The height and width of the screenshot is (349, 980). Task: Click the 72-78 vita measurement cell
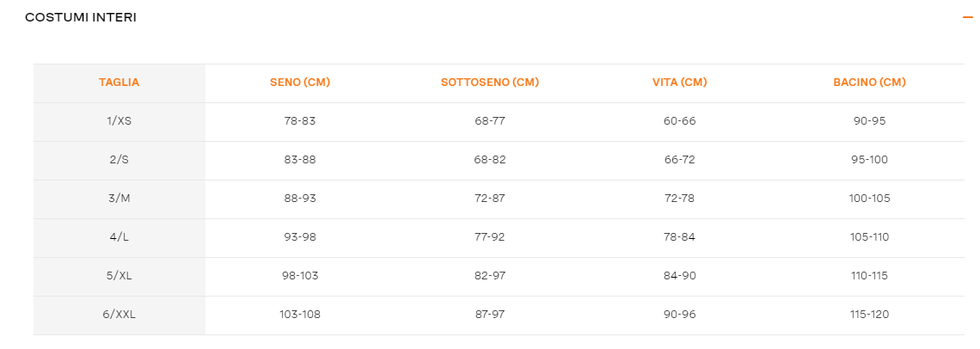click(x=679, y=199)
